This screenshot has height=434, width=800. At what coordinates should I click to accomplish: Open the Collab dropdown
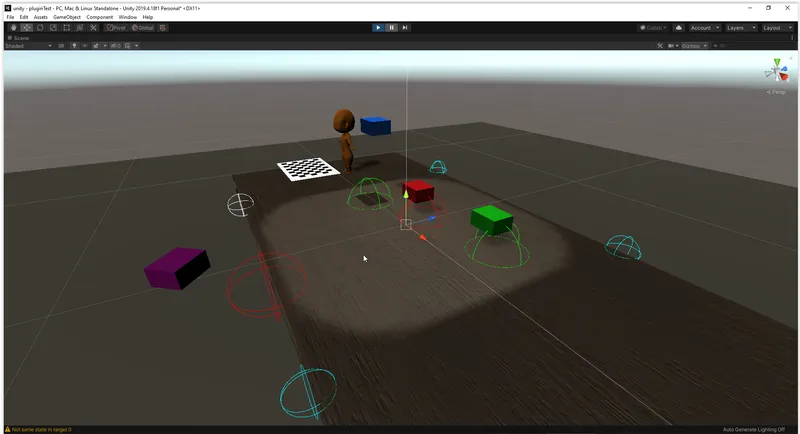click(654, 28)
